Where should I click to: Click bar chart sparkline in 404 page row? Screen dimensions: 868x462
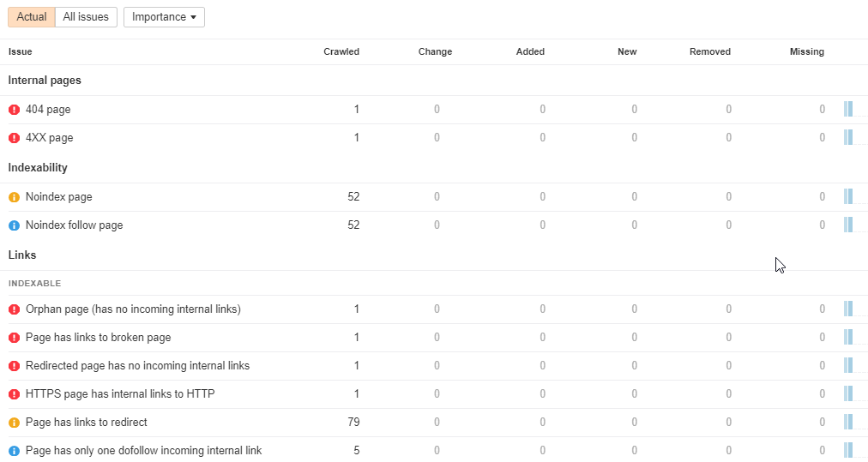coord(847,109)
